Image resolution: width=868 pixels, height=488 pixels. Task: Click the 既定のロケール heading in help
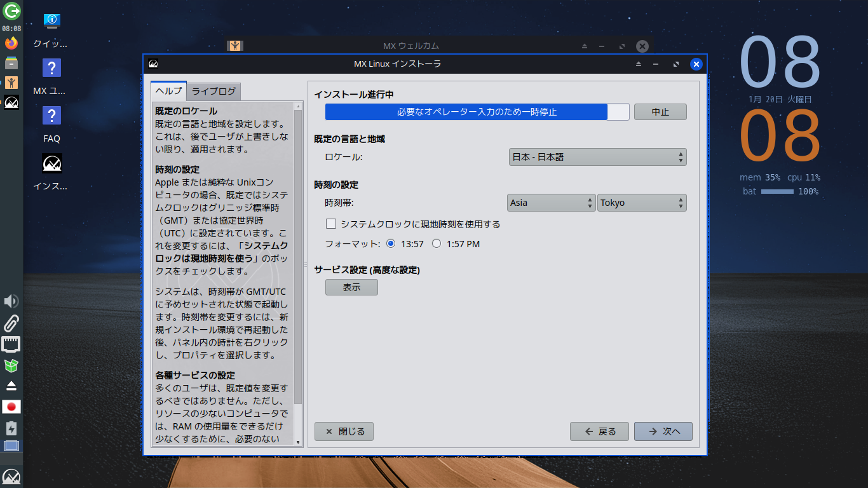(186, 111)
